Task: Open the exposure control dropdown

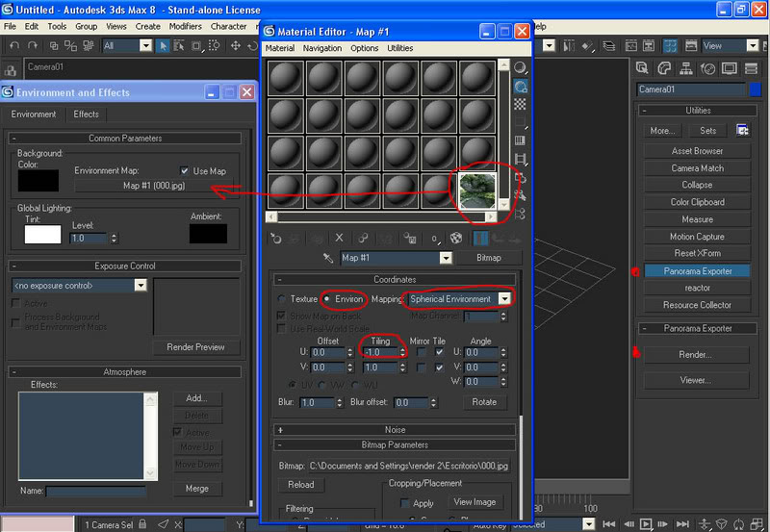Action: coord(141,285)
